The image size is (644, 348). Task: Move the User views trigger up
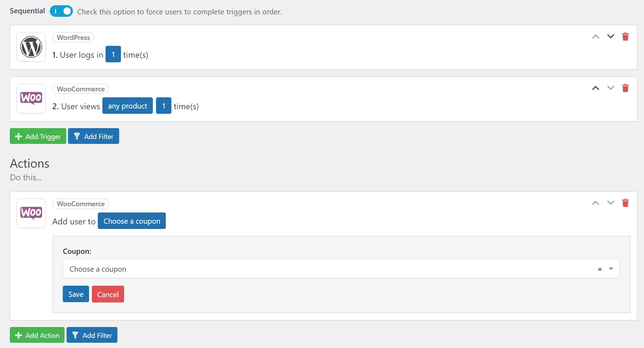click(x=595, y=88)
